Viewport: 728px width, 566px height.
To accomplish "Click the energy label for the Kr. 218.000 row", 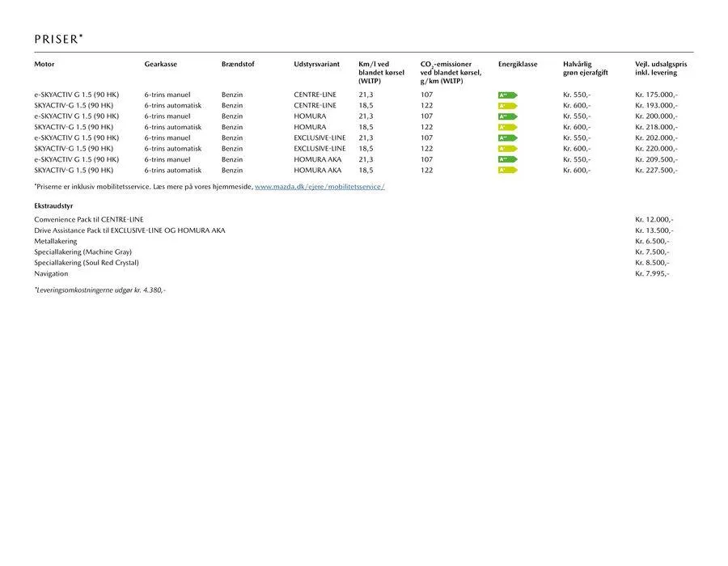I will pyautogui.click(x=506, y=127).
